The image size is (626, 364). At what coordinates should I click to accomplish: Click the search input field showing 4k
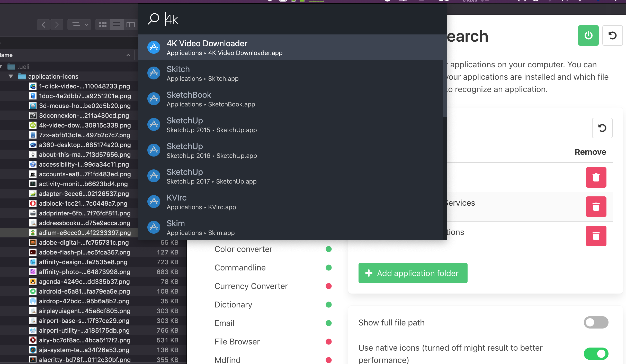click(x=231, y=19)
